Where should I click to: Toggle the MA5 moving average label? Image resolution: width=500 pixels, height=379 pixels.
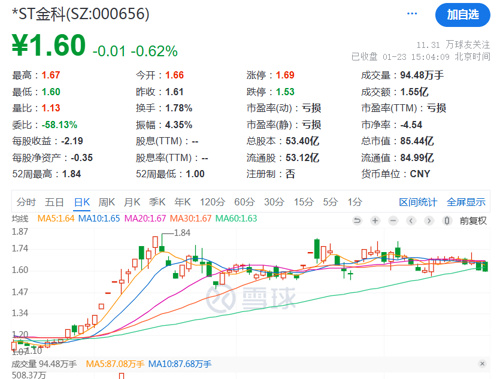click(x=56, y=219)
